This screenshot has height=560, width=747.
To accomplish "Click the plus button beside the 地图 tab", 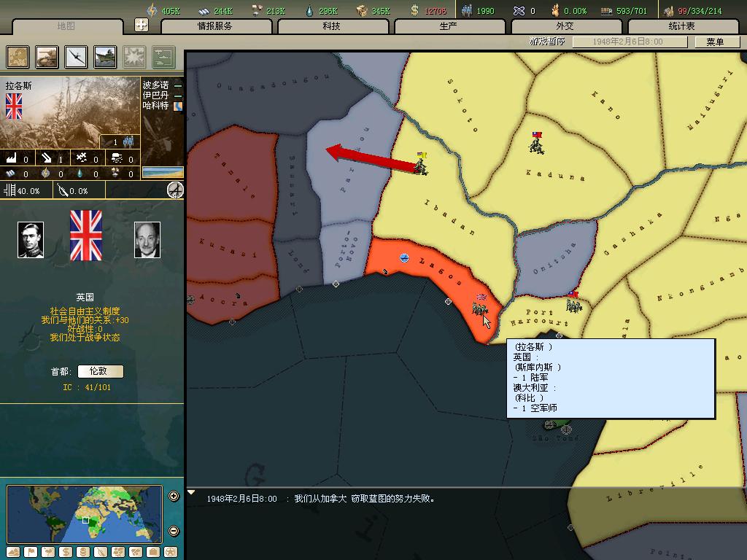I will [x=142, y=24].
